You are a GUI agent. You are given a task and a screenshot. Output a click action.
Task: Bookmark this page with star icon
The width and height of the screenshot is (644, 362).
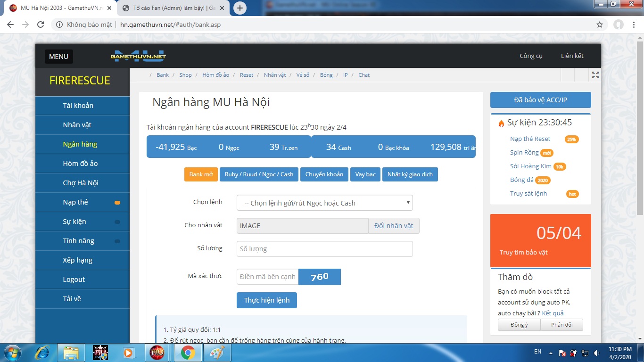click(600, 25)
